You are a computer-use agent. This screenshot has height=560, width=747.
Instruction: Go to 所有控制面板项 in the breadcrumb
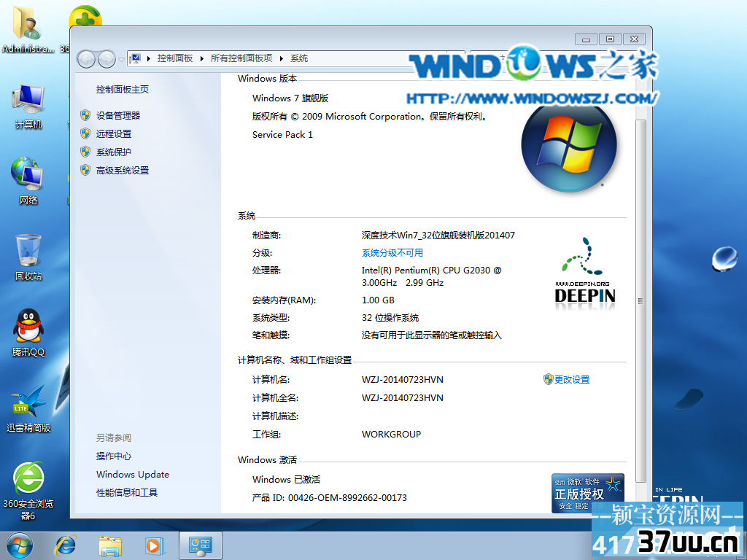tap(241, 58)
